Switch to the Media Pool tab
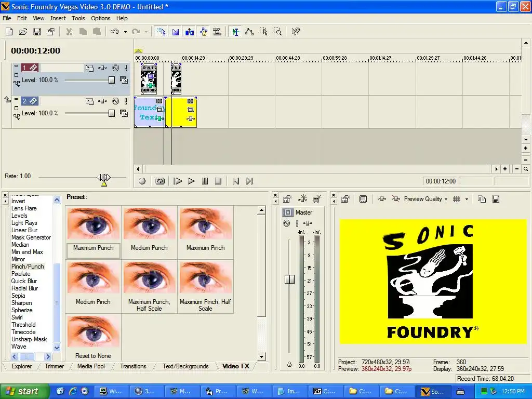Viewport: 532px width, 399px height. tap(91, 366)
